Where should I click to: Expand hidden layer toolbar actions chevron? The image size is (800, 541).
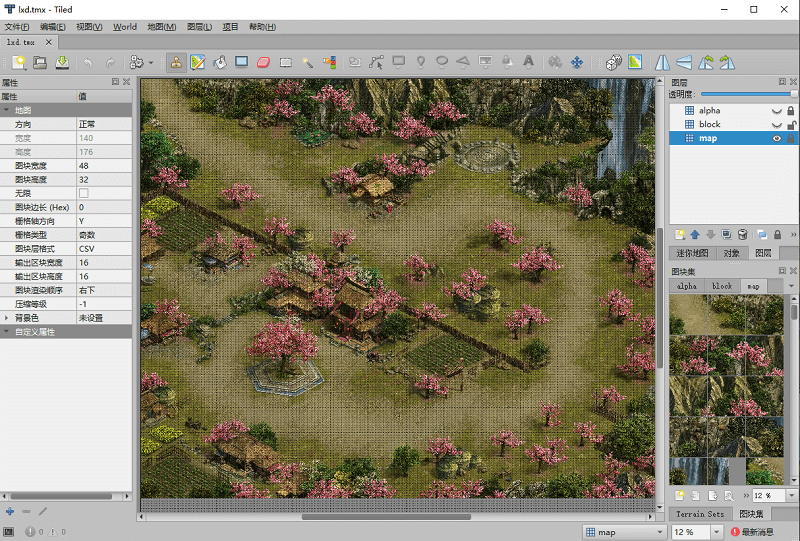(793, 235)
